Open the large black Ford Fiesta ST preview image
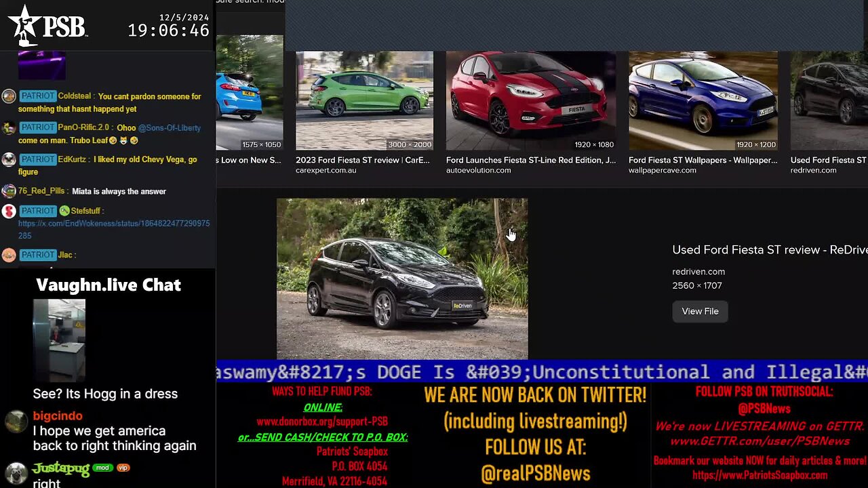 pyautogui.click(x=402, y=279)
